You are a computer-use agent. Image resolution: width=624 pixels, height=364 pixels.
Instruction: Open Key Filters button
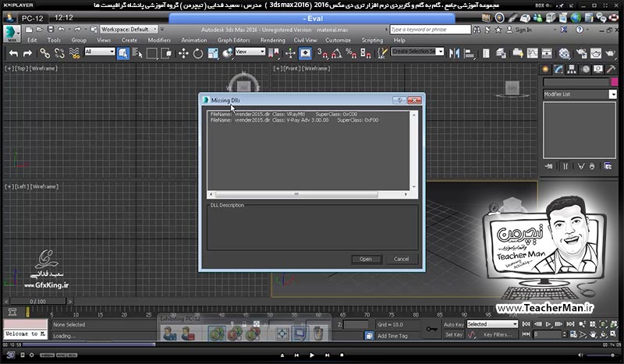point(498,335)
